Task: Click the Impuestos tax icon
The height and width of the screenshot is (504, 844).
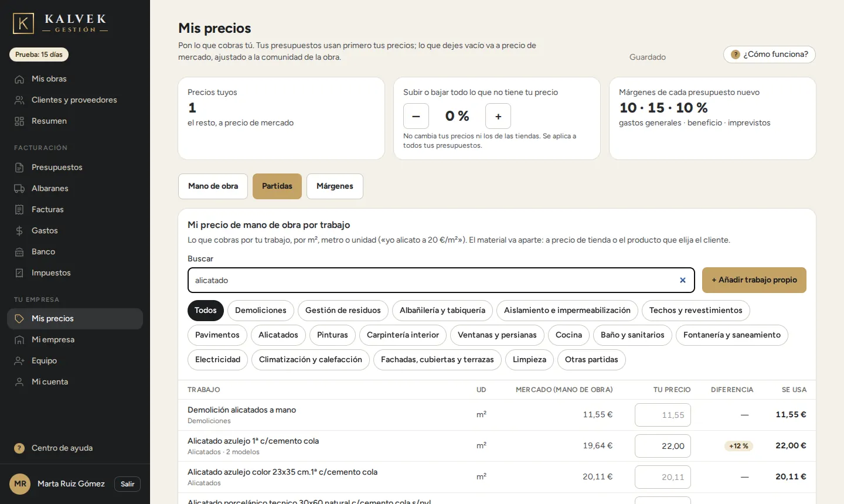Action: pyautogui.click(x=19, y=273)
